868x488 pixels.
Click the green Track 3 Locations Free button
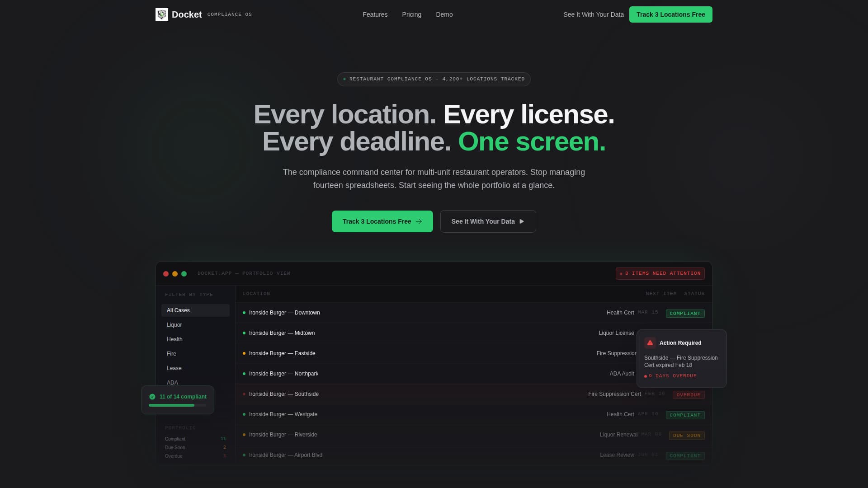click(670, 14)
